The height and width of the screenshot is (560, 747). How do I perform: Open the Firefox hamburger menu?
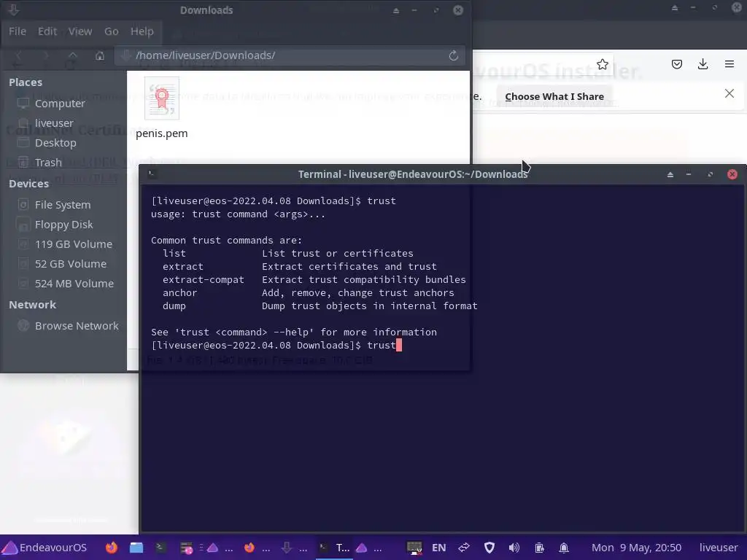pyautogui.click(x=729, y=64)
